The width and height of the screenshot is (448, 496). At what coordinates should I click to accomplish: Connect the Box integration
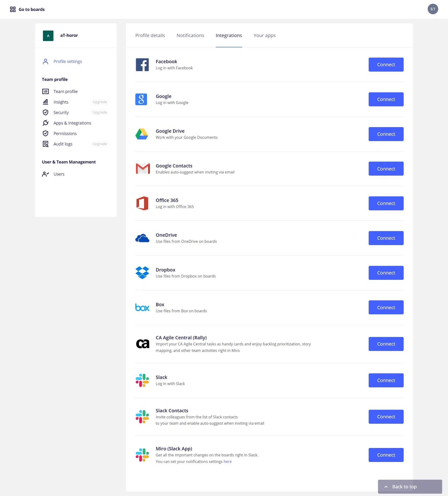pyautogui.click(x=386, y=308)
